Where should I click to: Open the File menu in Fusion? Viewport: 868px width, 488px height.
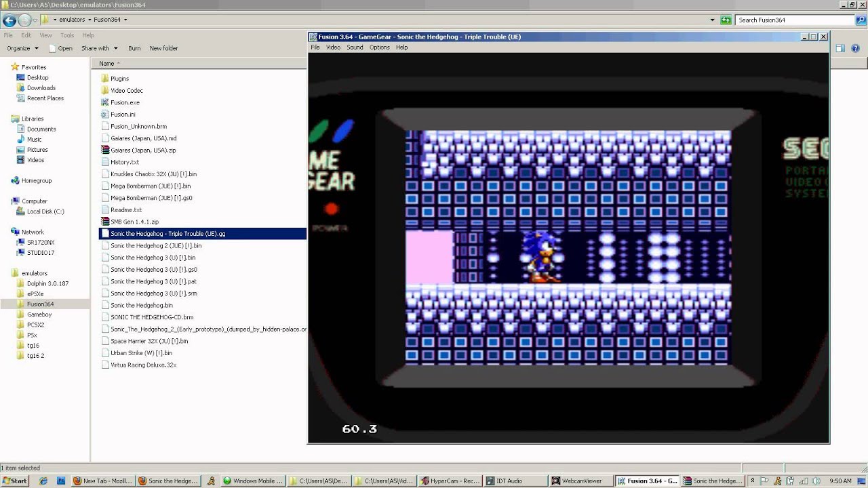click(x=315, y=47)
